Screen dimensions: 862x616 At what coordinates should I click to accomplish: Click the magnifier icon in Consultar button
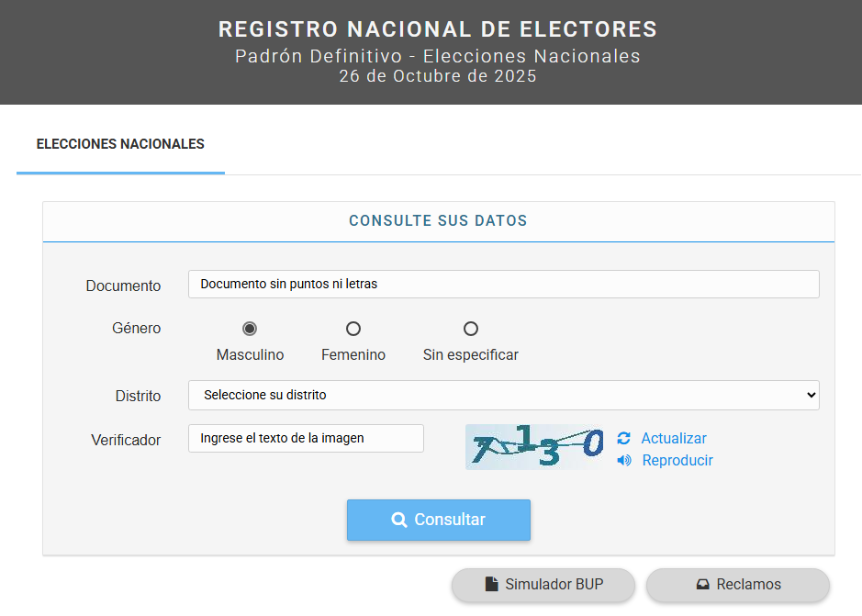coord(398,521)
